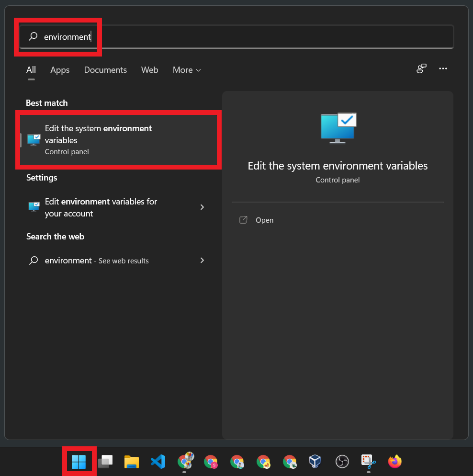Launch VirtualBox from the taskbar
This screenshot has width=473, height=476.
coord(315,462)
